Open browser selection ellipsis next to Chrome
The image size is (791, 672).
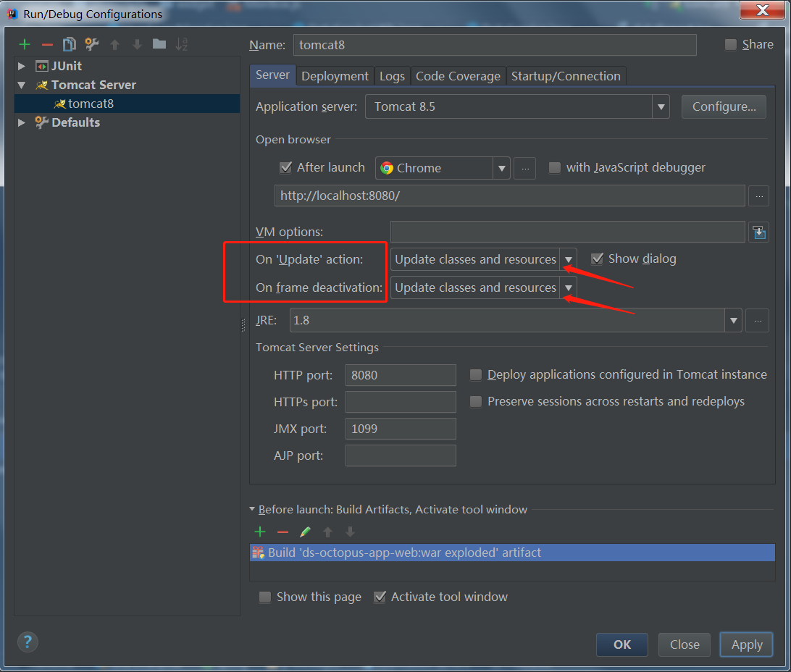point(524,169)
